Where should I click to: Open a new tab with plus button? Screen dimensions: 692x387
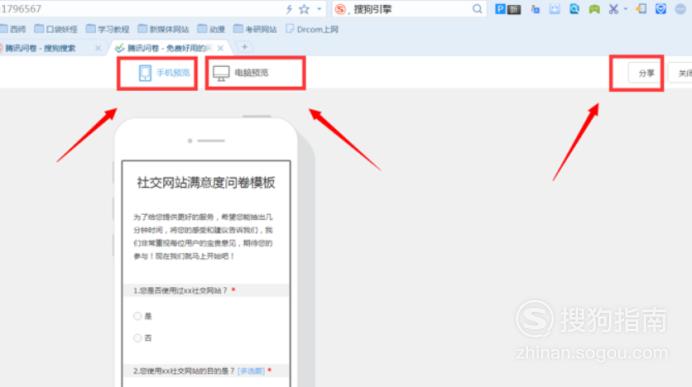(x=244, y=47)
